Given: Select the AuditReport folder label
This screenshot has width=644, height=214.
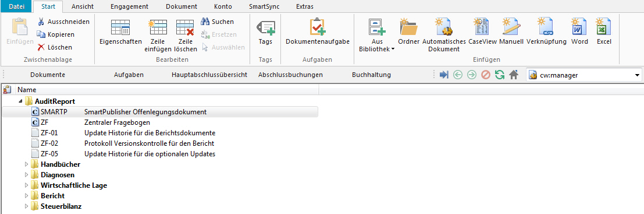Looking at the screenshot, I should pyautogui.click(x=55, y=101).
